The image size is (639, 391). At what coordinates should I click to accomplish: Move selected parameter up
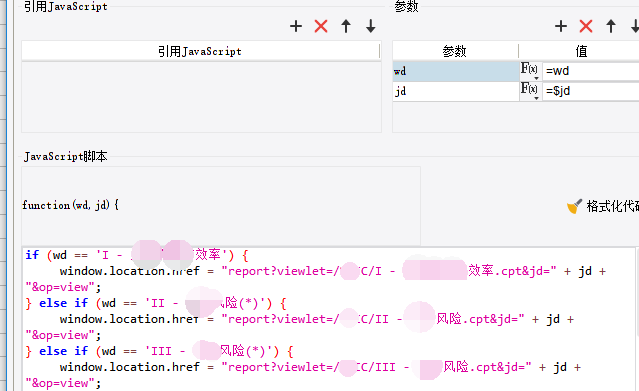[x=611, y=27]
